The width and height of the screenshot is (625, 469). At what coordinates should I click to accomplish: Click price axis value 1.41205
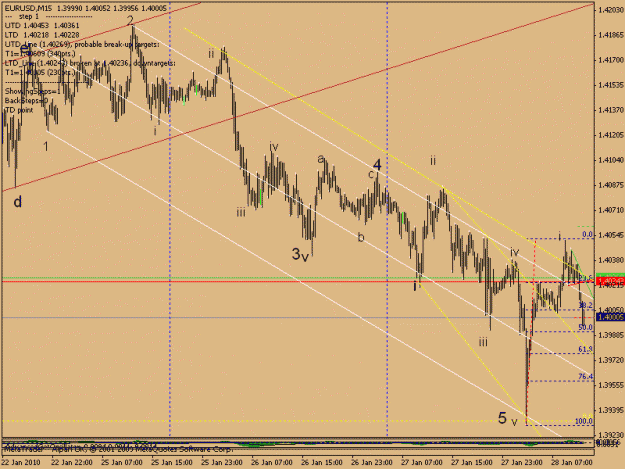[611, 135]
